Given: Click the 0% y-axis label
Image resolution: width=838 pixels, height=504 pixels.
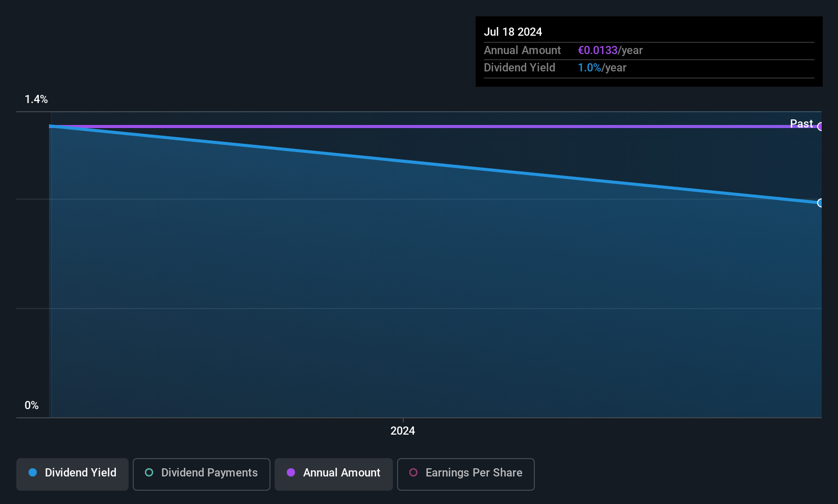Looking at the screenshot, I should click(32, 406).
